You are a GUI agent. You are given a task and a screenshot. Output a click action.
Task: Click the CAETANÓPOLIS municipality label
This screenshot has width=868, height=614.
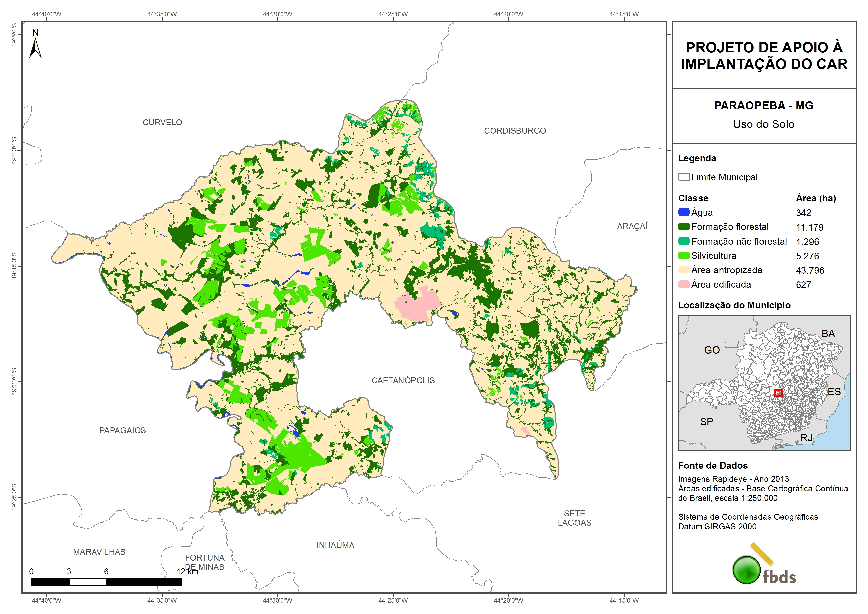[403, 380]
